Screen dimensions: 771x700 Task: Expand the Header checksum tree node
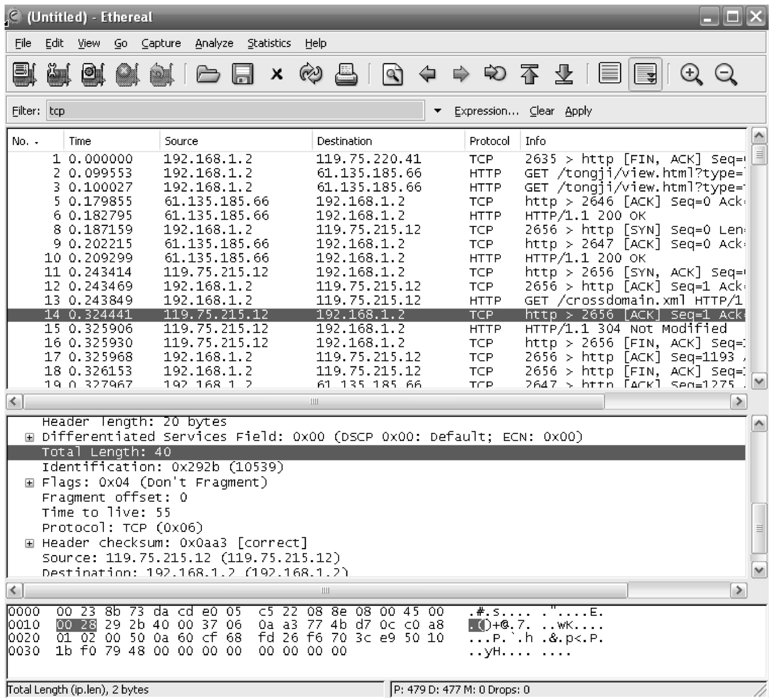[29, 543]
